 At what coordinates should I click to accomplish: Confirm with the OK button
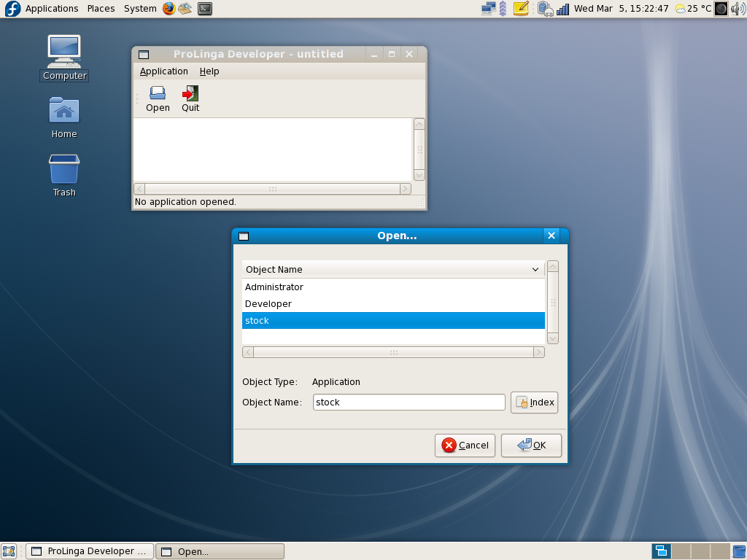click(x=531, y=446)
